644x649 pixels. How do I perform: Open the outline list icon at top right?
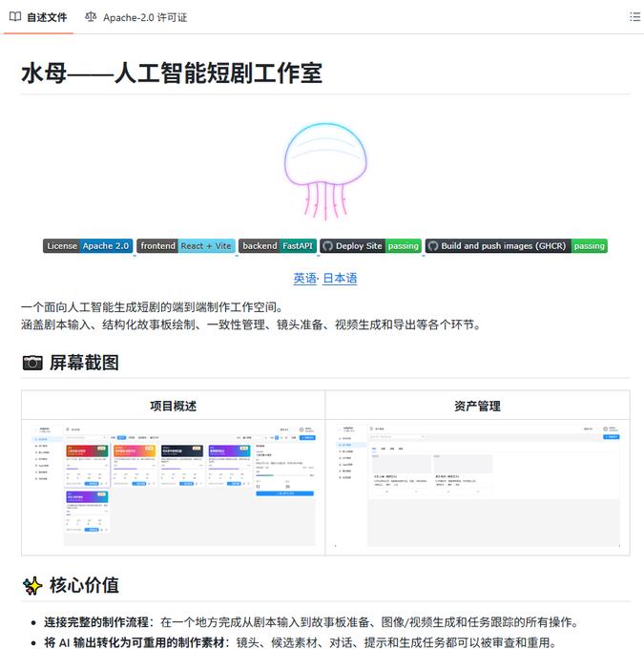tap(634, 17)
